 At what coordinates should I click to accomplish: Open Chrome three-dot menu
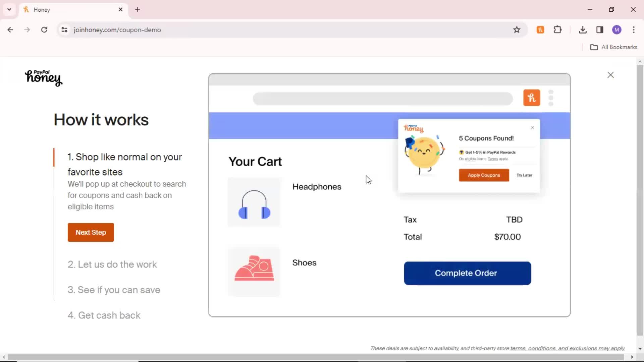click(x=634, y=30)
